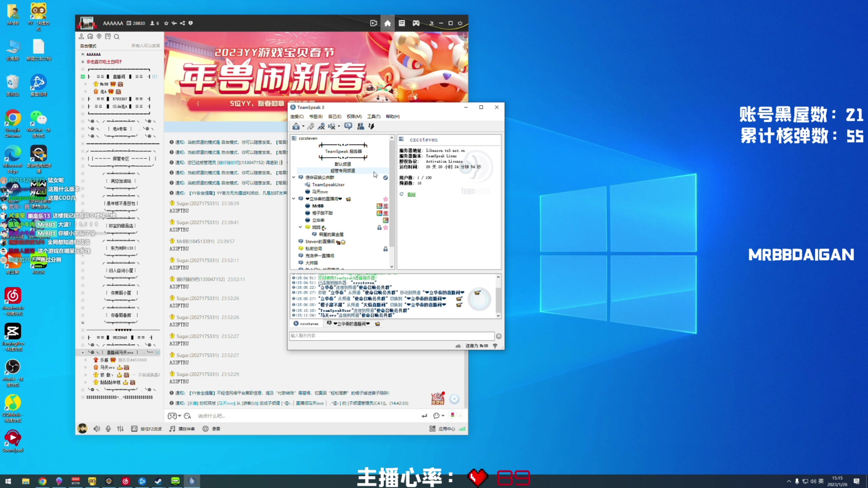Switch to czcsteven chat tab
Image resolution: width=868 pixels, height=488 pixels.
tap(306, 324)
